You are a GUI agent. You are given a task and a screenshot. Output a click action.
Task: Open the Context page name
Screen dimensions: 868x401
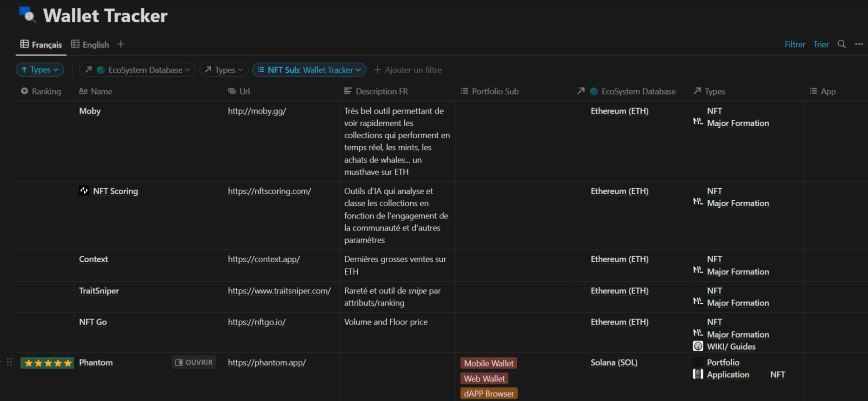93,259
